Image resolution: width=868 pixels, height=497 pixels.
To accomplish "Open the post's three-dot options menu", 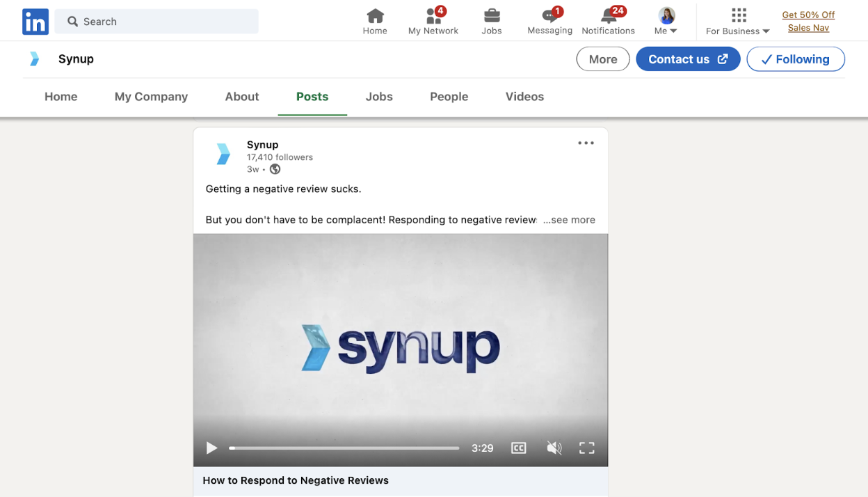I will (x=586, y=143).
